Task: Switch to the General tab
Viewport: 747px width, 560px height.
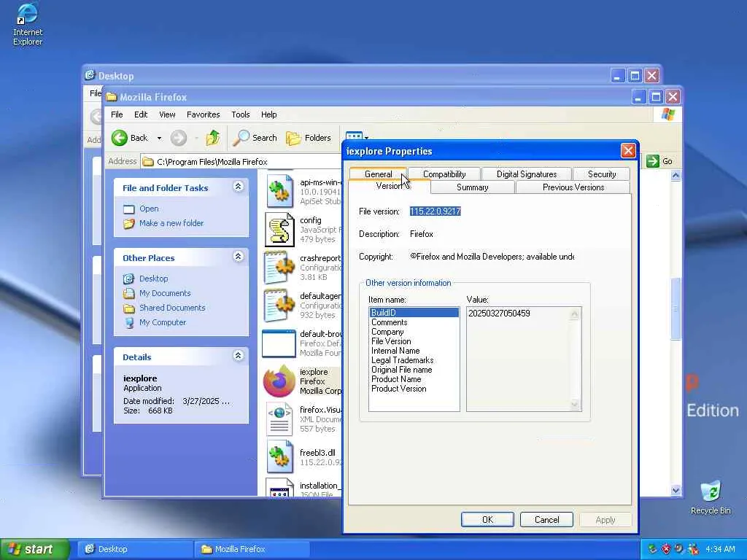Action: coord(379,174)
